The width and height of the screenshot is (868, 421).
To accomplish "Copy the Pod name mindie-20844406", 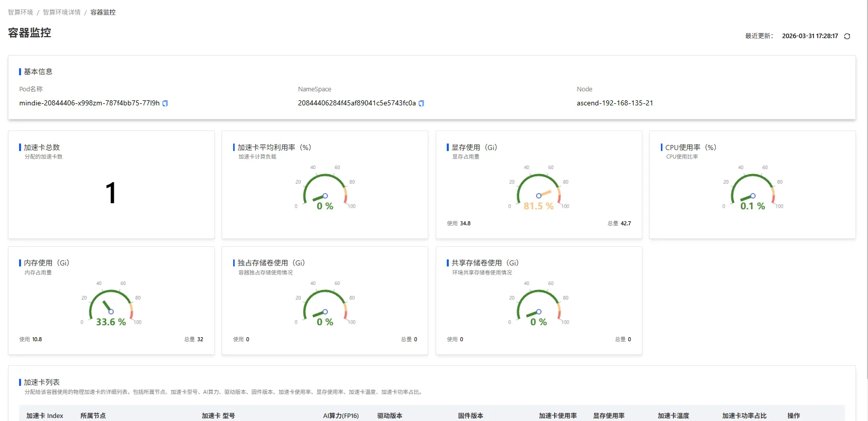I will coord(165,103).
